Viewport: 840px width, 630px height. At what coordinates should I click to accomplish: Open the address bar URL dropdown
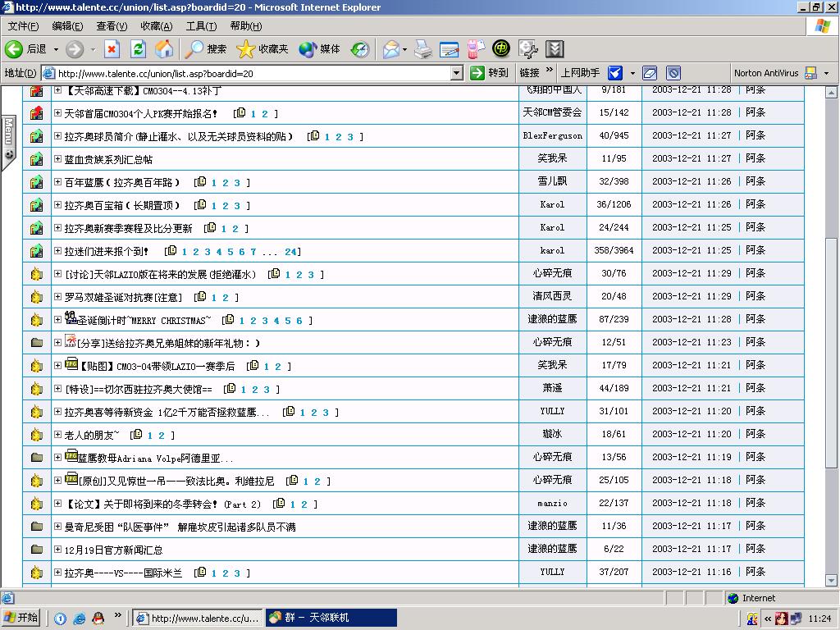(457, 73)
